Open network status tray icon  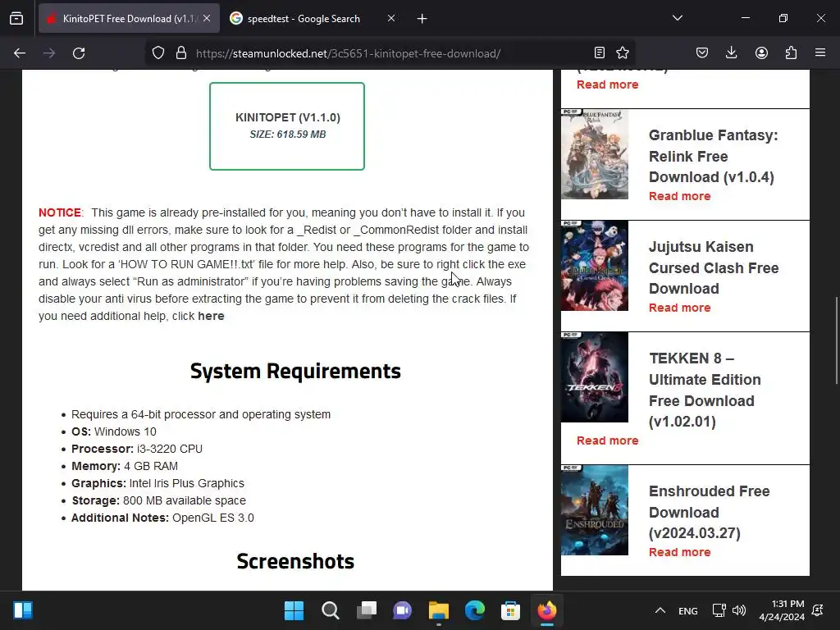(719, 610)
